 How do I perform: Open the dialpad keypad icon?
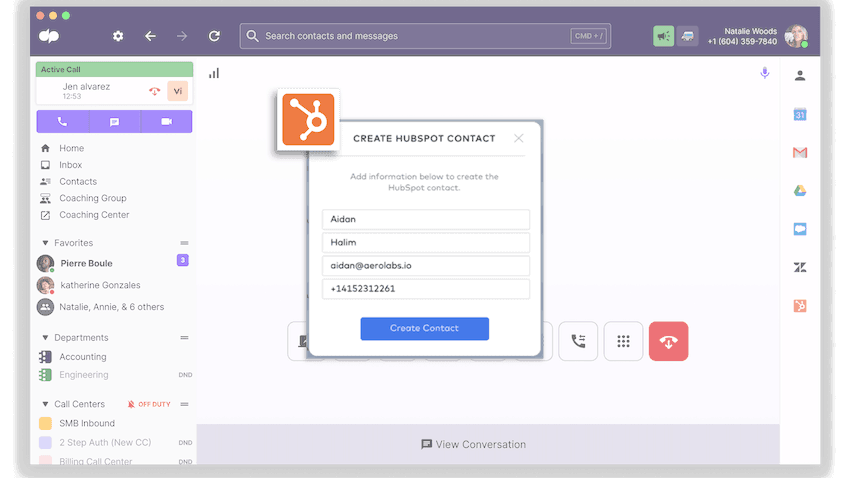(623, 341)
